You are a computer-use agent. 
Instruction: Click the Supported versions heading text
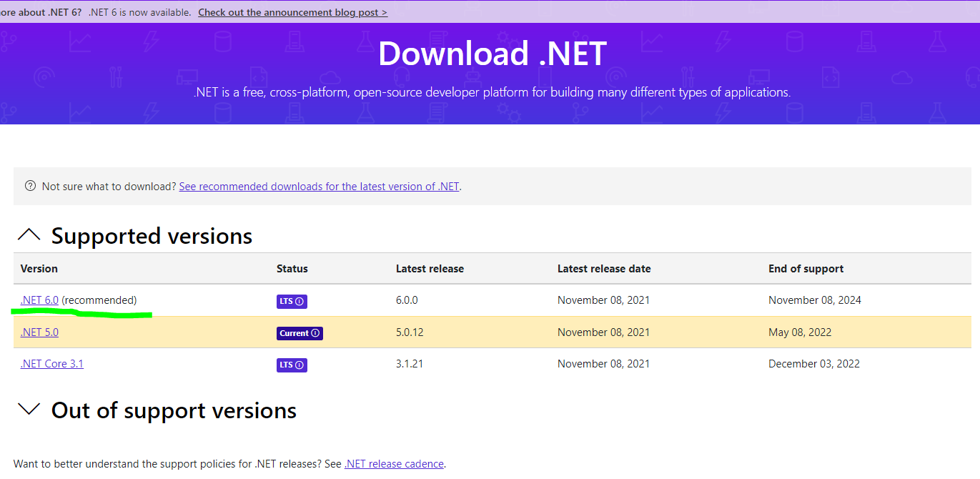point(152,236)
